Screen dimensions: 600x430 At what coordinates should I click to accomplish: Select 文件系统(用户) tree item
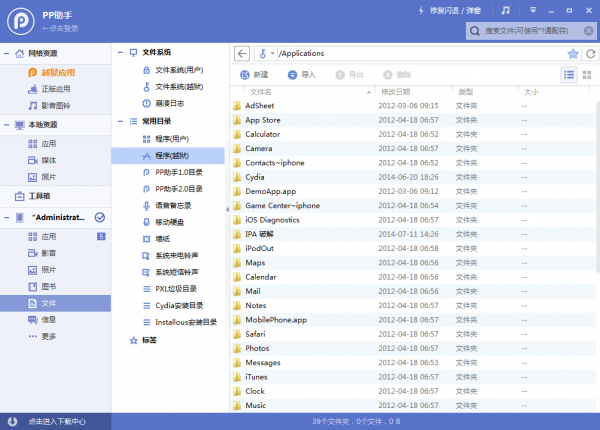coord(168,70)
